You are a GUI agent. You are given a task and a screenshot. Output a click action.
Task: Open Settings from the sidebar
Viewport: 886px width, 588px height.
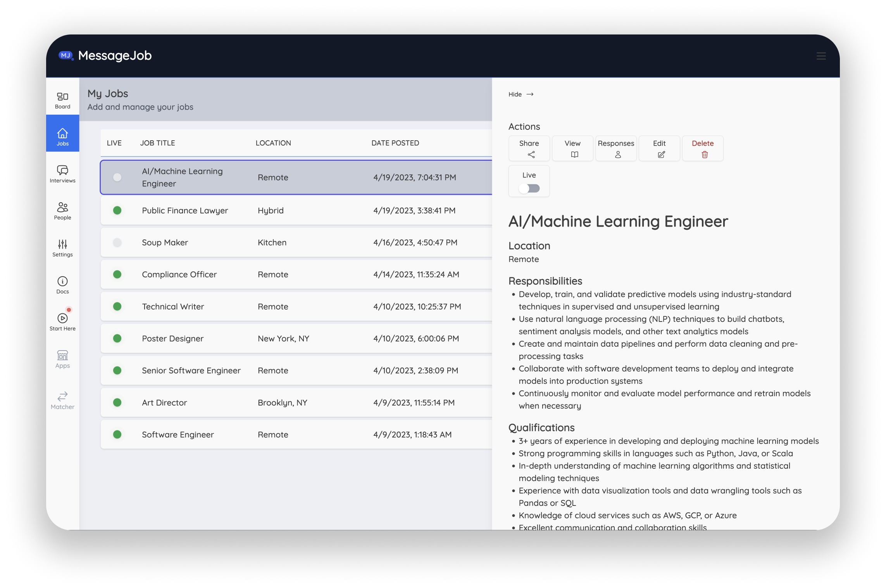62,248
